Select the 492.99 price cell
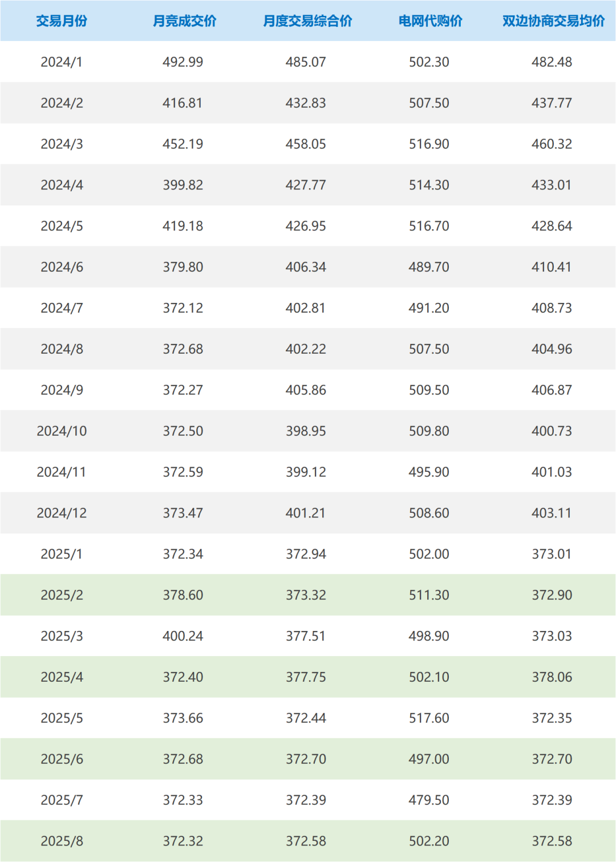This screenshot has height=862, width=616. [x=183, y=62]
